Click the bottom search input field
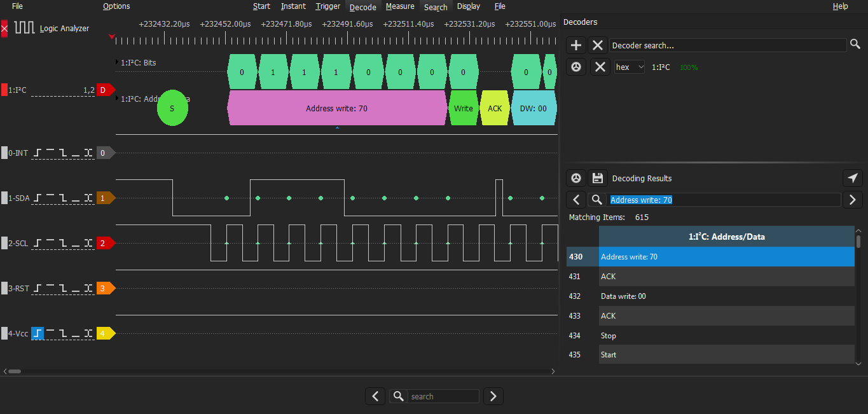The width and height of the screenshot is (868, 414). point(443,396)
